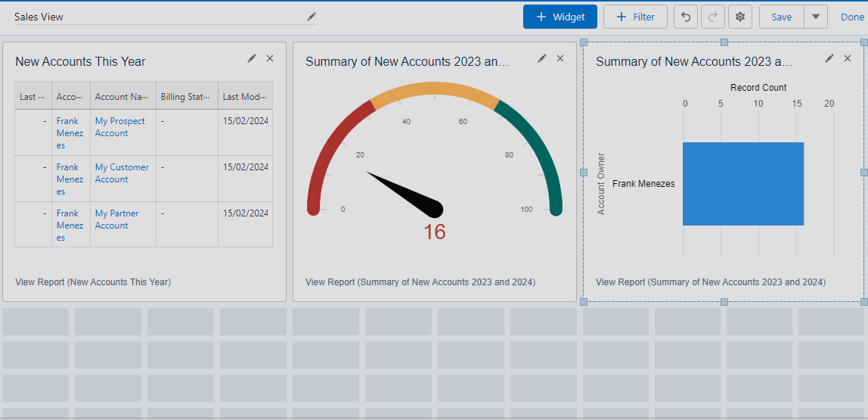Viewport: 868px width, 420px height.
Task: Edit the gauge chart widget
Action: pos(542,58)
